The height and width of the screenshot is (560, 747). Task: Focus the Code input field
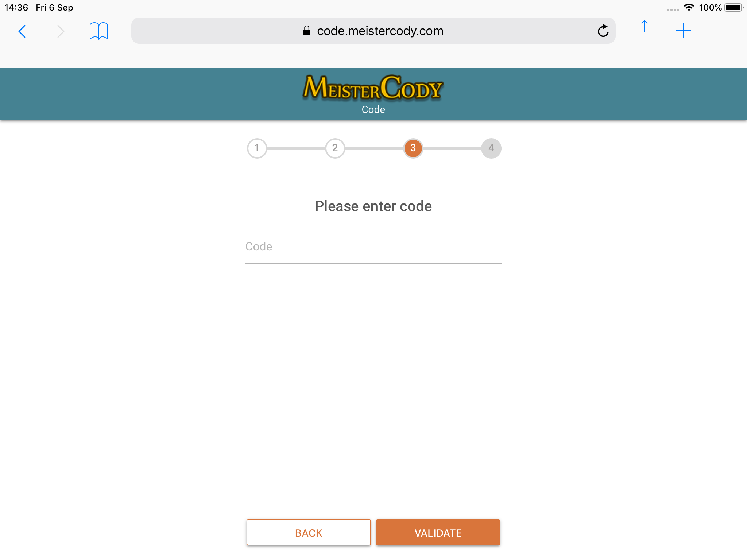point(373,247)
